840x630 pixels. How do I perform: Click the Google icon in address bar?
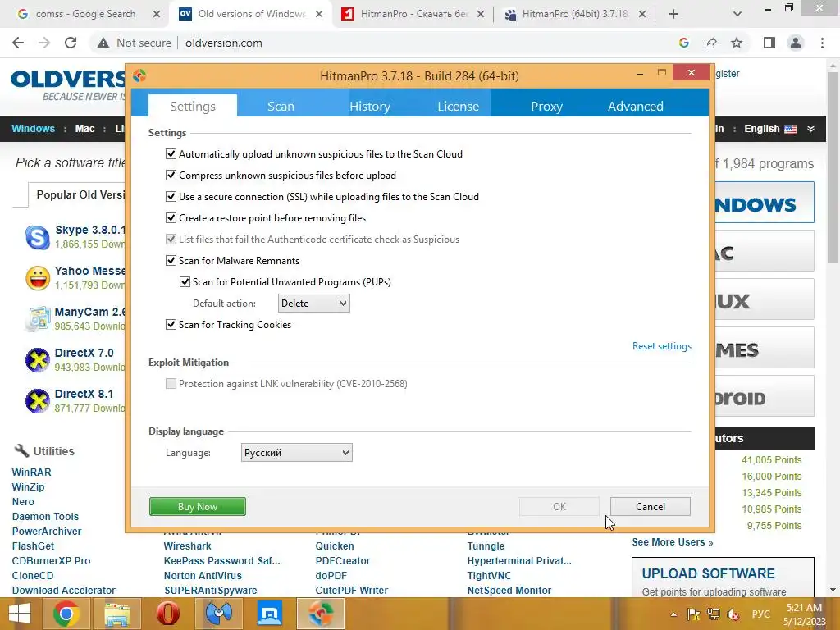[x=683, y=43]
